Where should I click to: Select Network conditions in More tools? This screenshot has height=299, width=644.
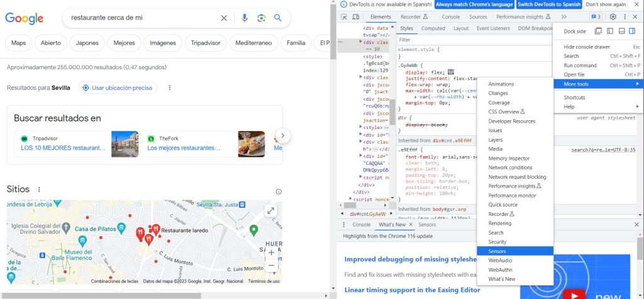[515, 168]
